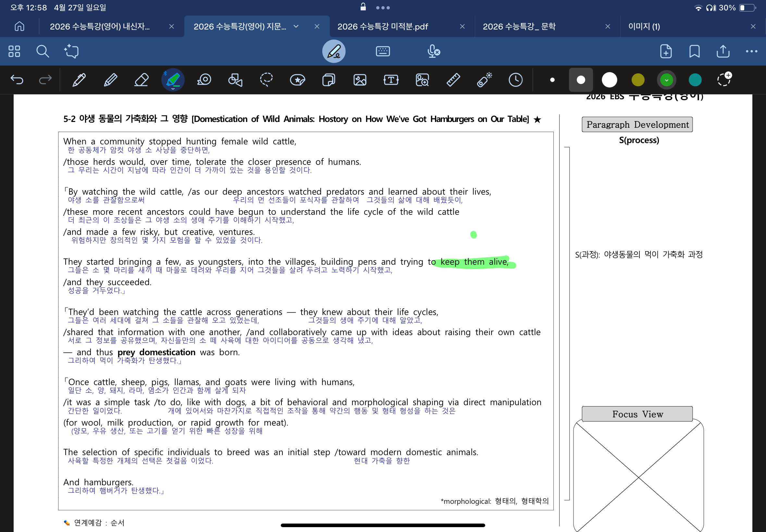Screen dimensions: 766x532
Task: Select the laser pointer tool
Action: (485, 80)
